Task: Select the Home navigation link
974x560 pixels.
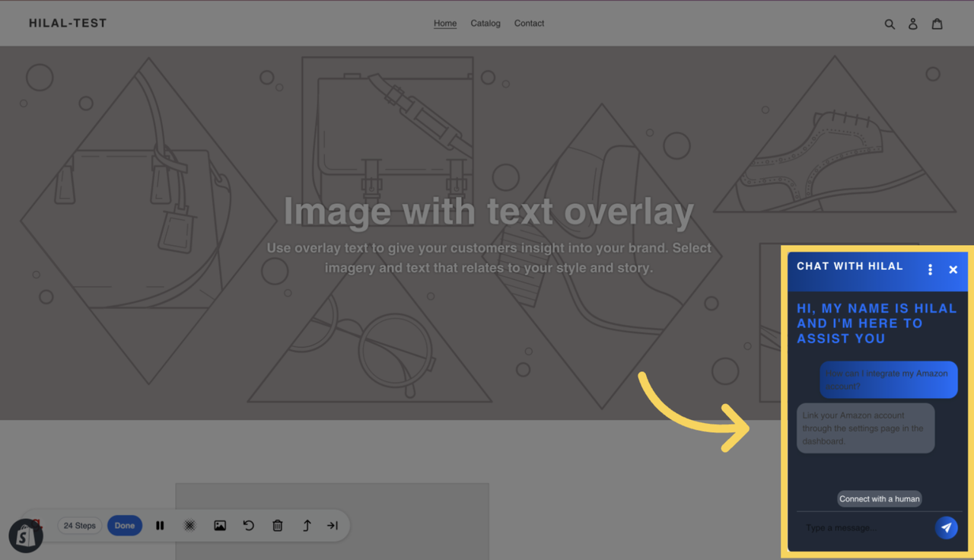Action: pyautogui.click(x=445, y=23)
